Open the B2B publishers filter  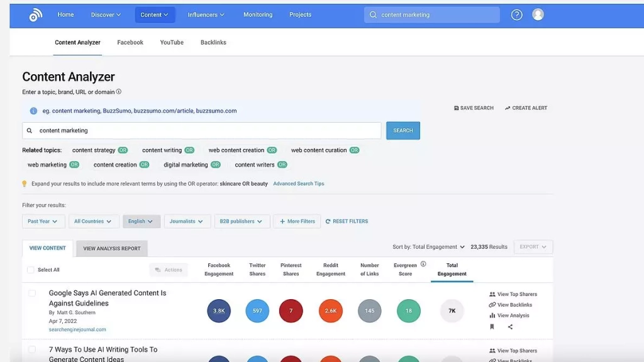pos(241,221)
